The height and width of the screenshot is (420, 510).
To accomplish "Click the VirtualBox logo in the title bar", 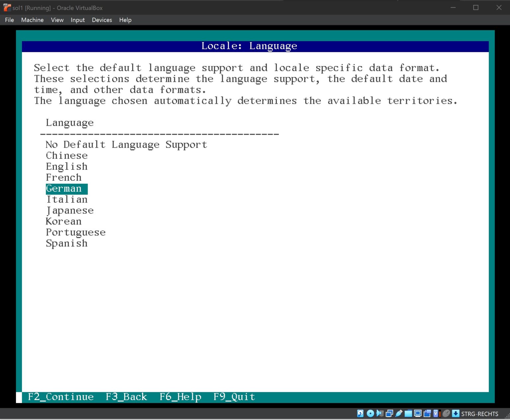I will point(6,7).
